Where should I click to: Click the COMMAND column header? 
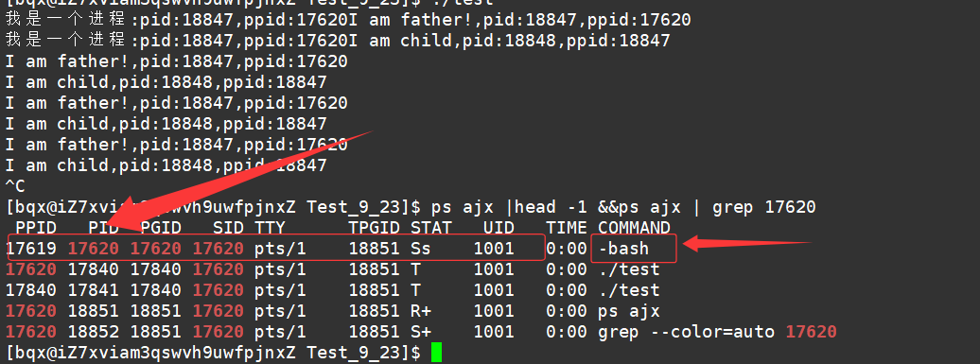pos(634,227)
